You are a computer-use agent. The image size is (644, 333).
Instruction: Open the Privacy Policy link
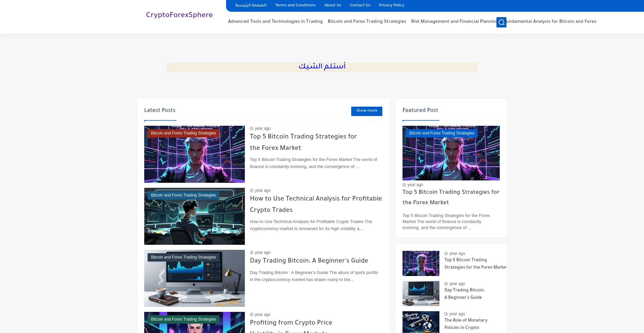pos(391,5)
